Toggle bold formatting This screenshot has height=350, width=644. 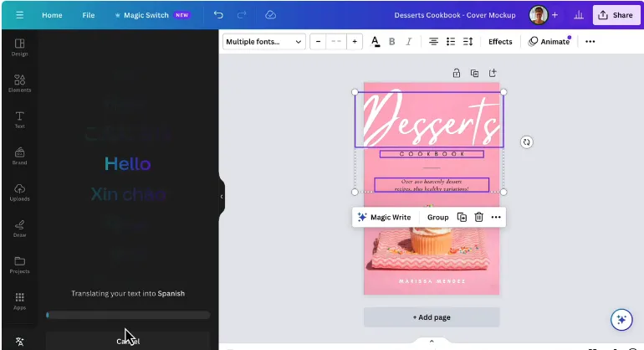(x=391, y=42)
